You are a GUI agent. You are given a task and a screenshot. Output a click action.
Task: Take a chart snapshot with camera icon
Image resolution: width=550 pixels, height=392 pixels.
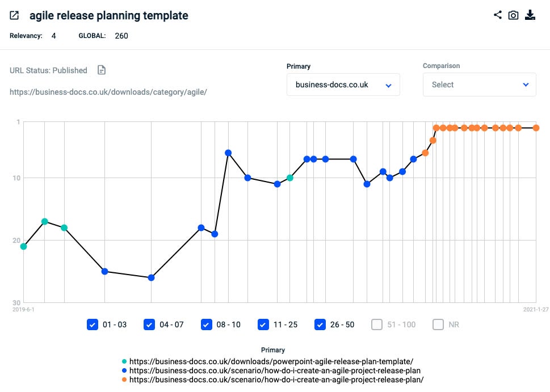tap(513, 15)
